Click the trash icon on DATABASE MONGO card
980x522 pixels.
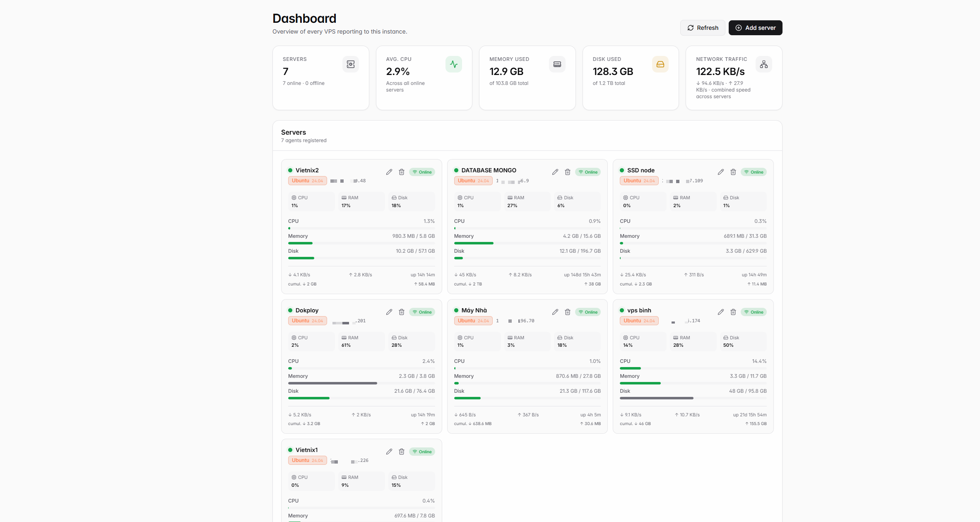567,172
